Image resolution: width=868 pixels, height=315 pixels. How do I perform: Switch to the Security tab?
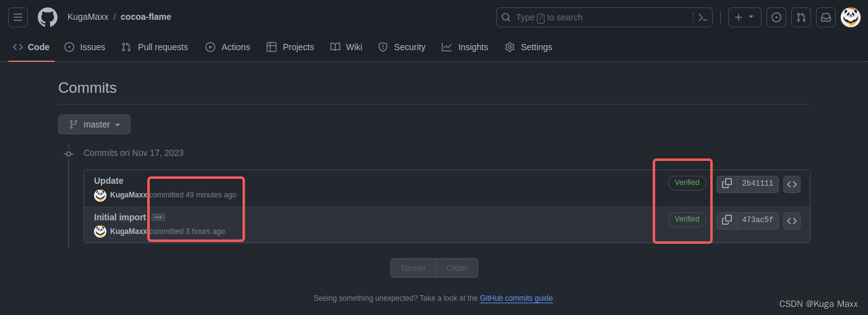[x=402, y=47]
